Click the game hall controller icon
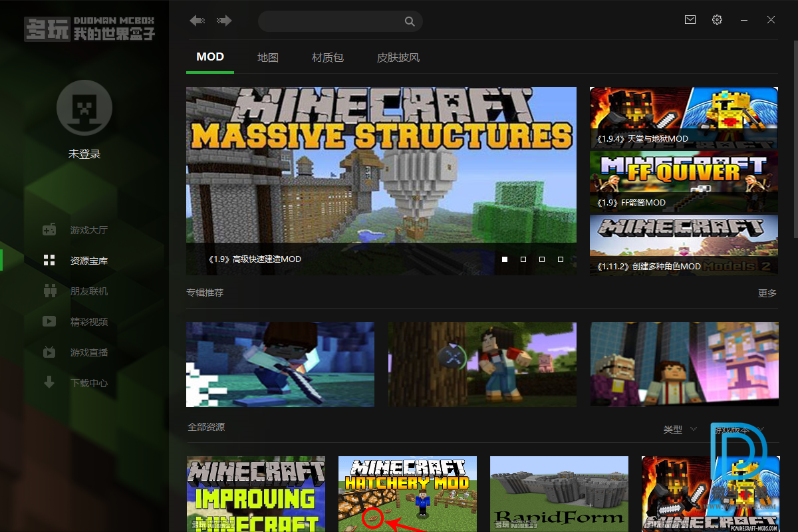 [49, 230]
